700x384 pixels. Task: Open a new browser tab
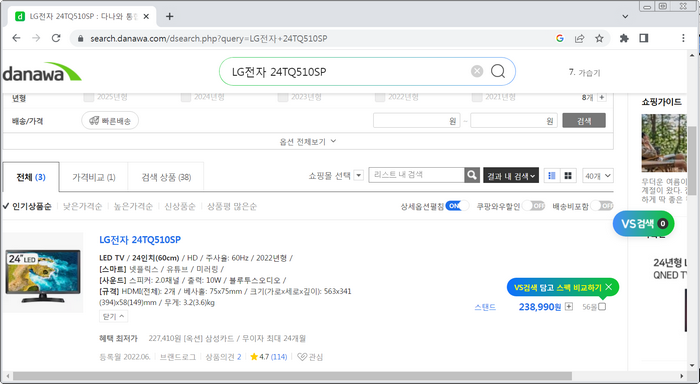pyautogui.click(x=170, y=17)
